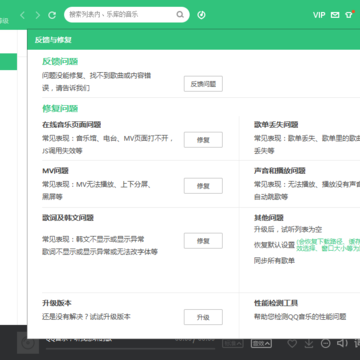Download the current song
The width and height of the screenshot is (360, 360).
(x=309, y=343)
